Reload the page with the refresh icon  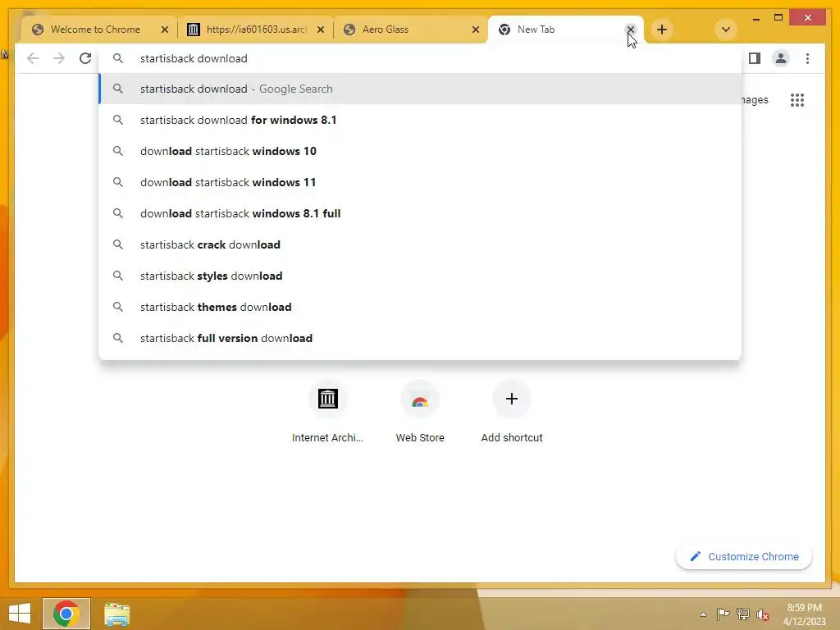click(85, 58)
